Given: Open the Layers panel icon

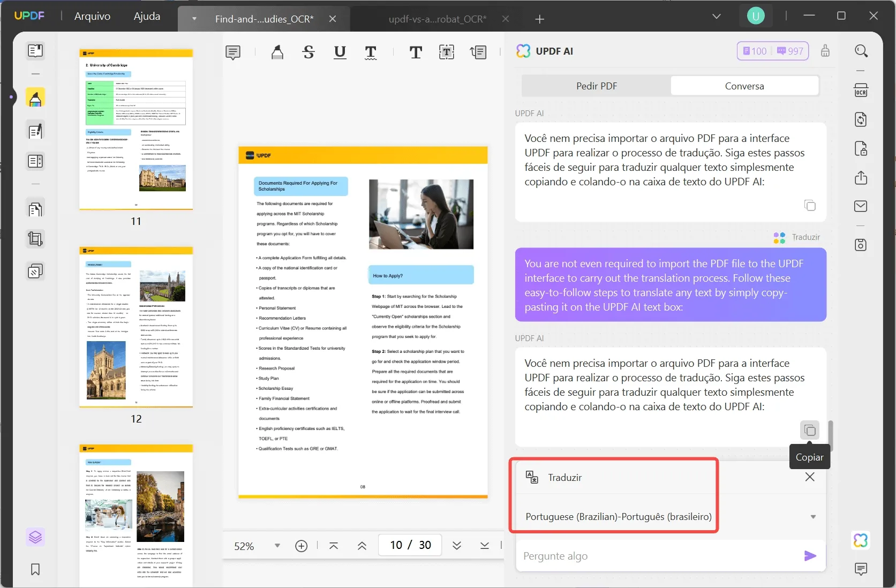Looking at the screenshot, I should pos(35,537).
